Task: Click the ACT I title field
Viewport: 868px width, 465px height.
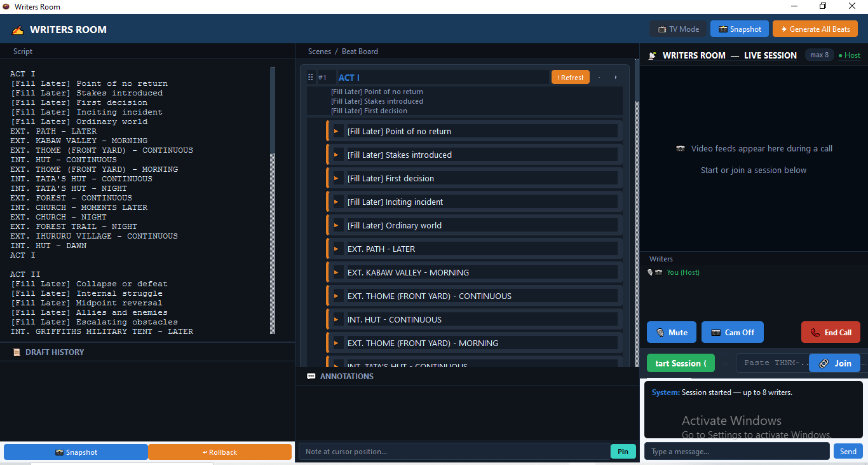Action: [443, 78]
